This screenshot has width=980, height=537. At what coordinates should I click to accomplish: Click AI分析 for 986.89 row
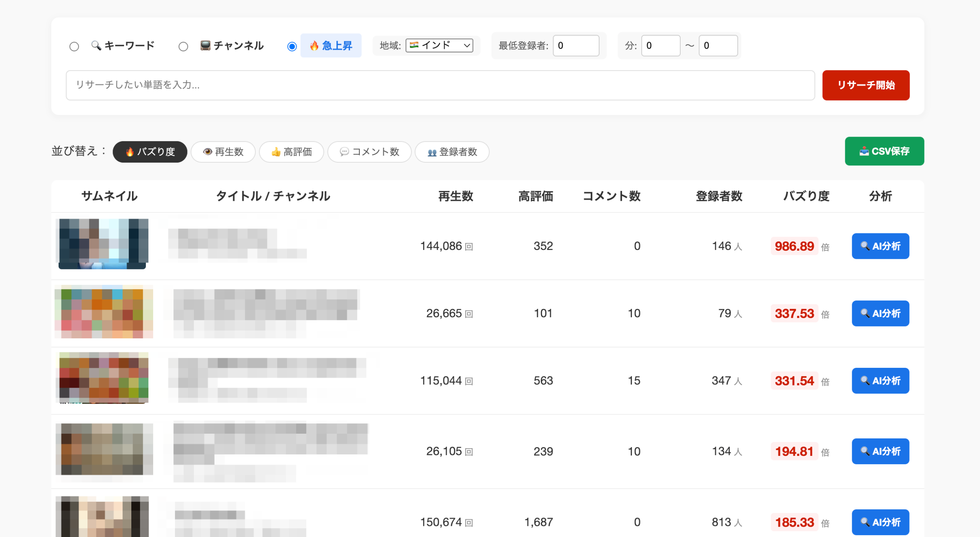pos(880,246)
